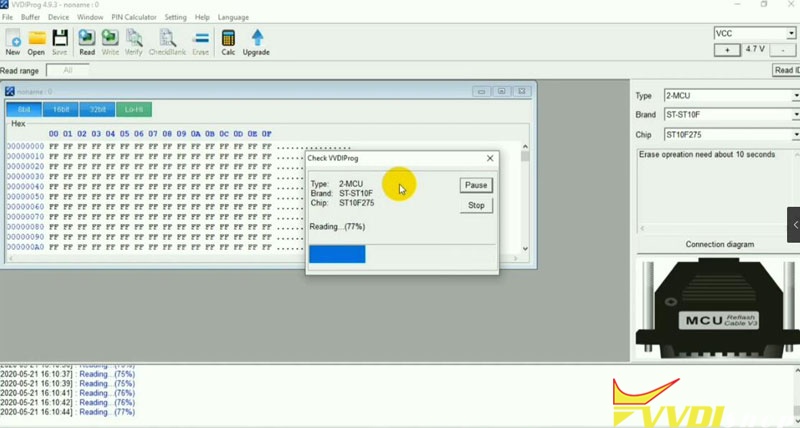Image resolution: width=800 pixels, height=428 pixels.
Task: Open the Device menu
Action: coord(59,17)
